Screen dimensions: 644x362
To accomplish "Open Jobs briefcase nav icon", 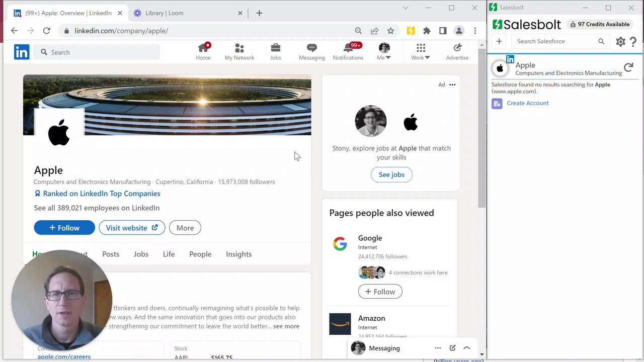I will (x=275, y=52).
